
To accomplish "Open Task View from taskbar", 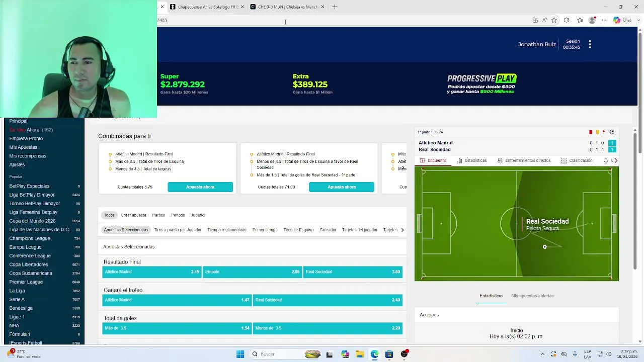I will point(330,354).
